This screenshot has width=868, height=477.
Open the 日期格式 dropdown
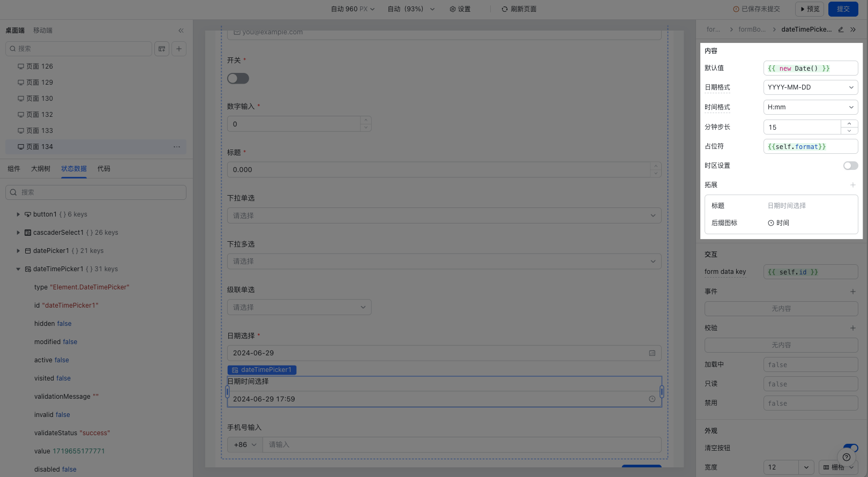pos(811,87)
